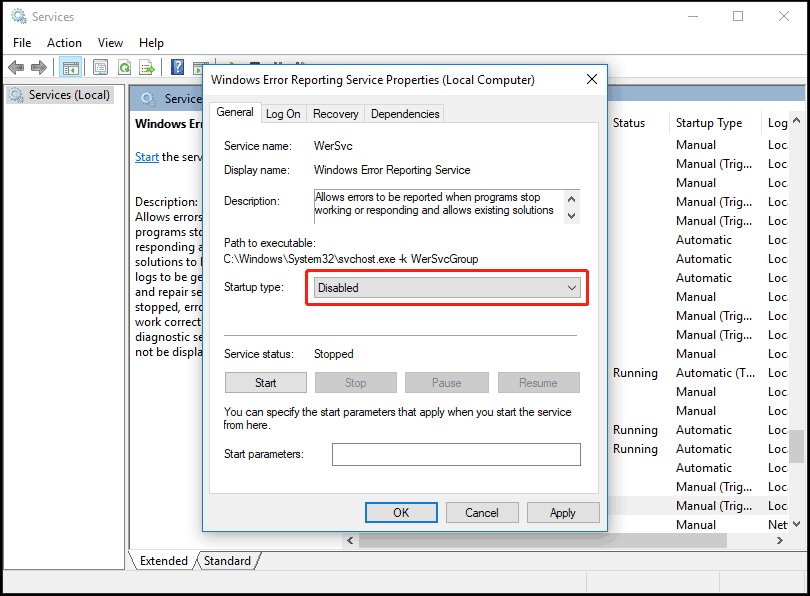Image resolution: width=810 pixels, height=596 pixels.
Task: Click the Refresh toolbar icon
Action: (x=124, y=67)
